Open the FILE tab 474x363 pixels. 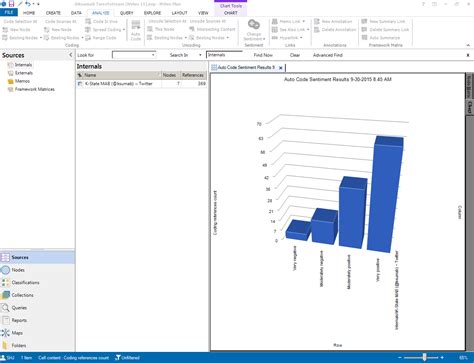click(9, 13)
